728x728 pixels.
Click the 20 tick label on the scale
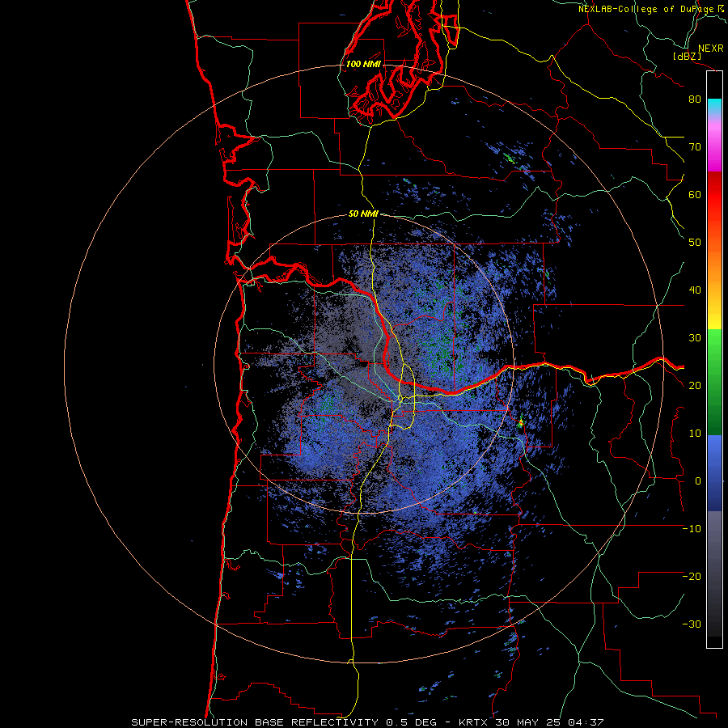695,386
